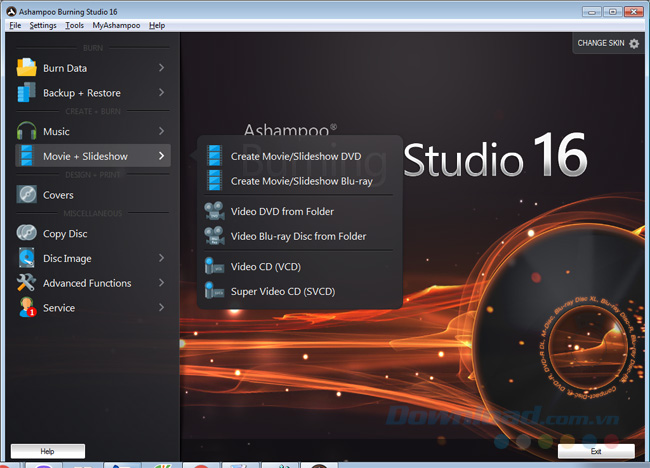Open Copy Disc via its icon
Image resolution: width=650 pixels, height=468 pixels.
[x=26, y=233]
